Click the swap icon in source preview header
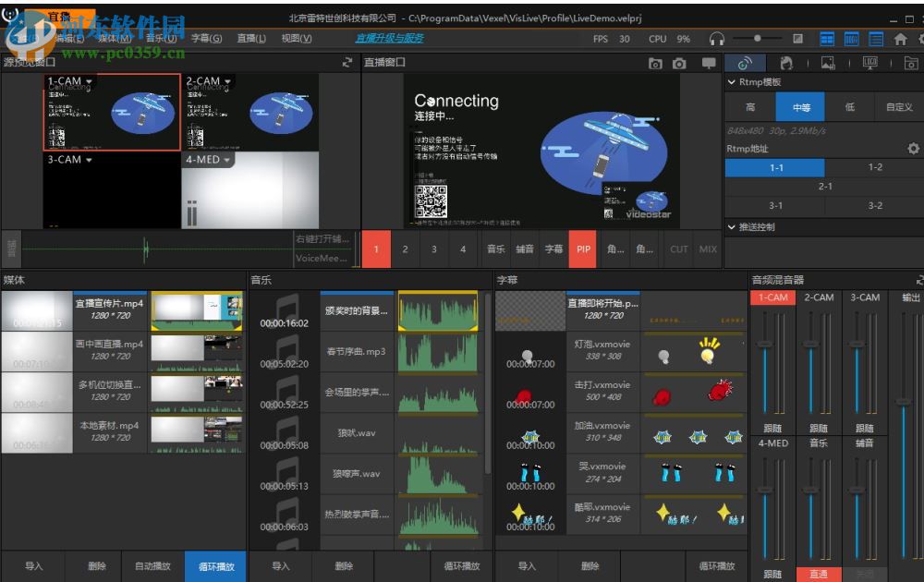924x582 pixels. point(347,63)
